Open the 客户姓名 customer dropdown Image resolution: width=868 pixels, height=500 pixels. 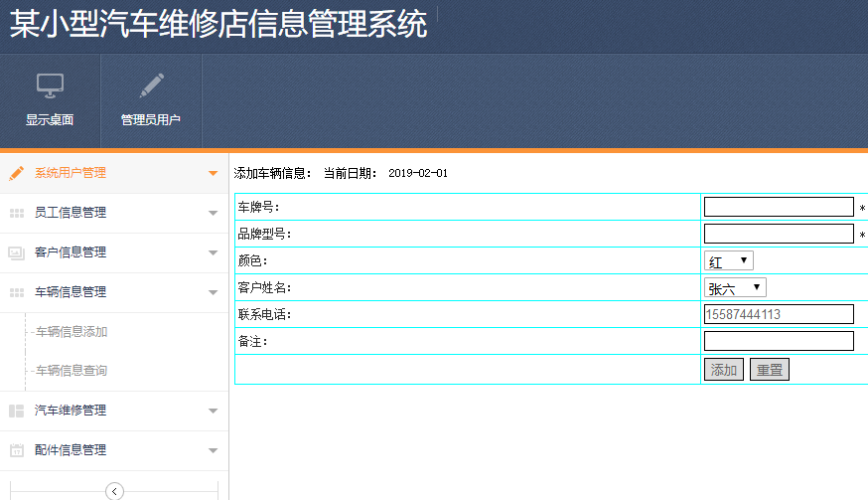734,287
